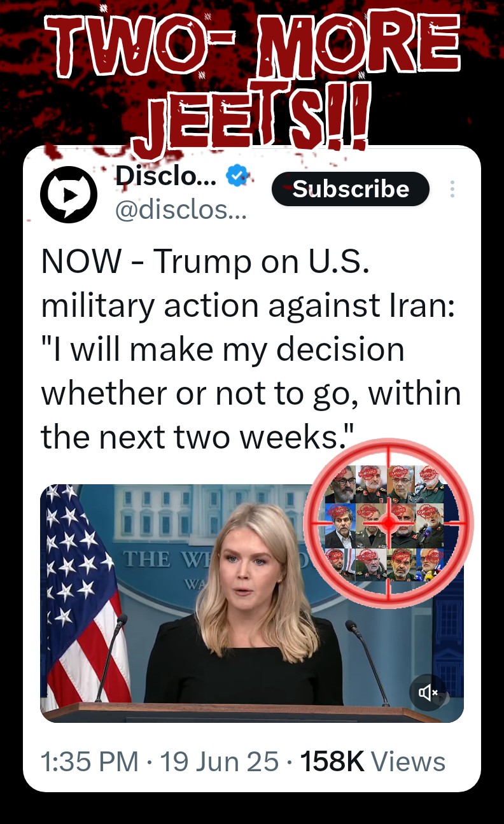This screenshot has height=824, width=504.
Task: Open the @disclos... handle link
Action: pos(180,210)
